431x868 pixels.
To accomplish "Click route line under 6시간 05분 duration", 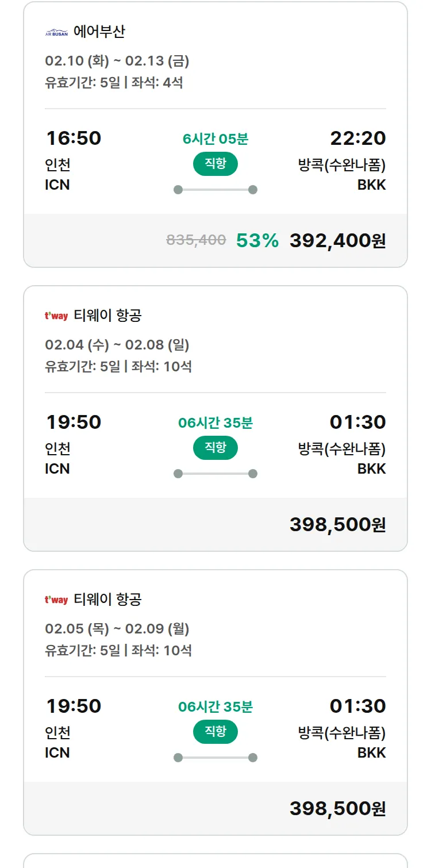I will (x=215, y=190).
